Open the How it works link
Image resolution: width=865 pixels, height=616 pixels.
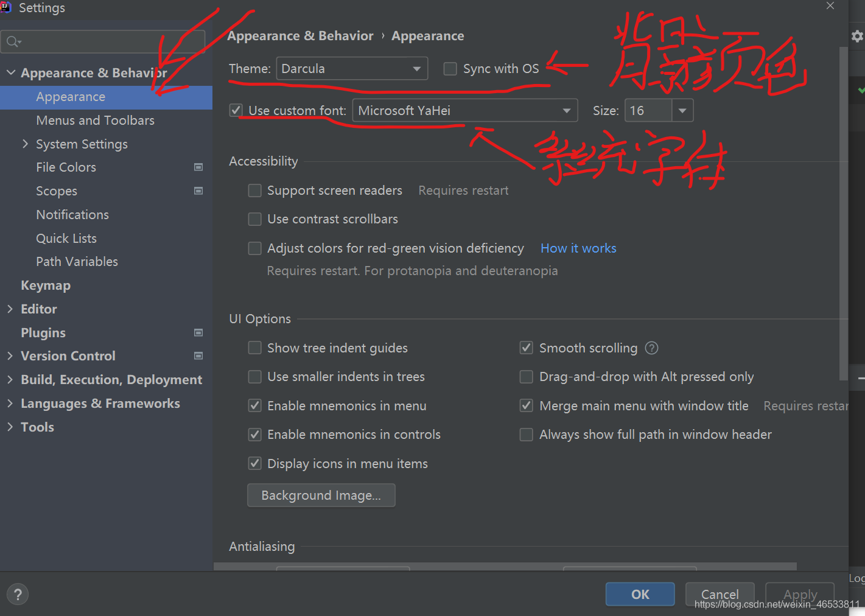[578, 248]
